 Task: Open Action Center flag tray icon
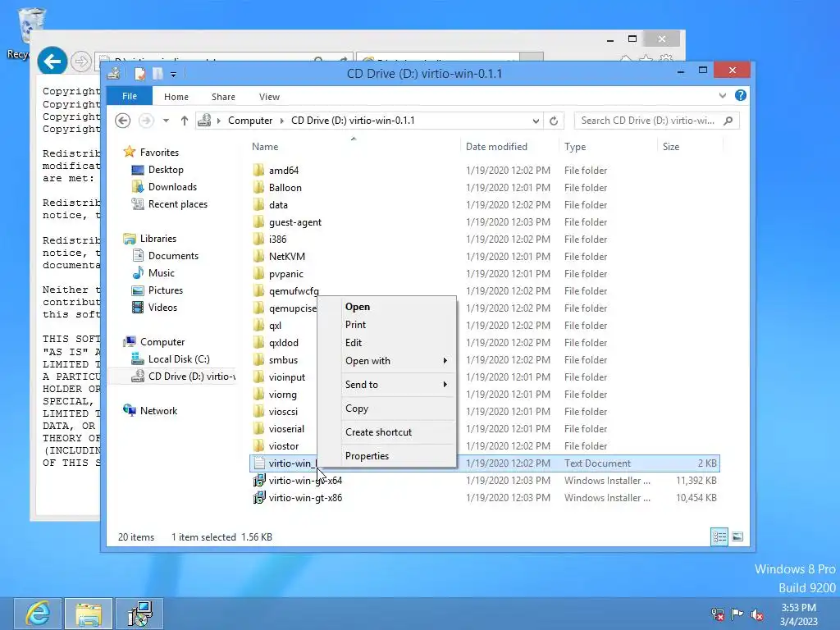point(737,614)
